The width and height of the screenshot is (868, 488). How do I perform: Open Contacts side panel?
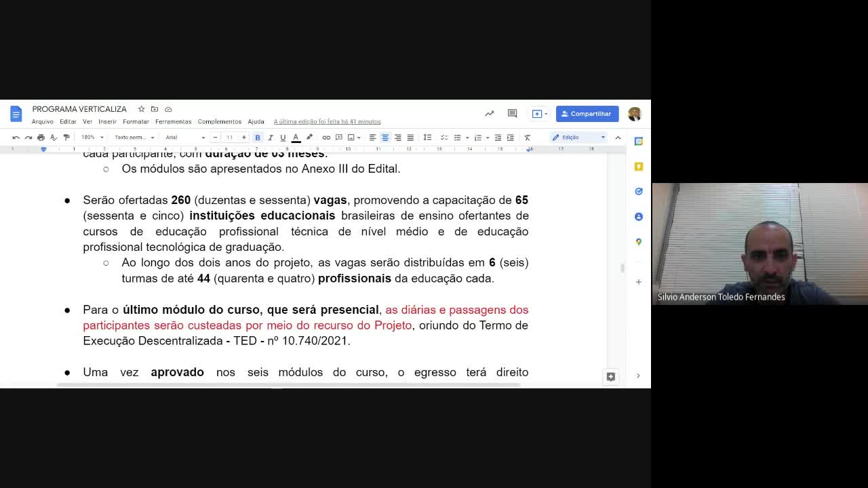point(638,216)
